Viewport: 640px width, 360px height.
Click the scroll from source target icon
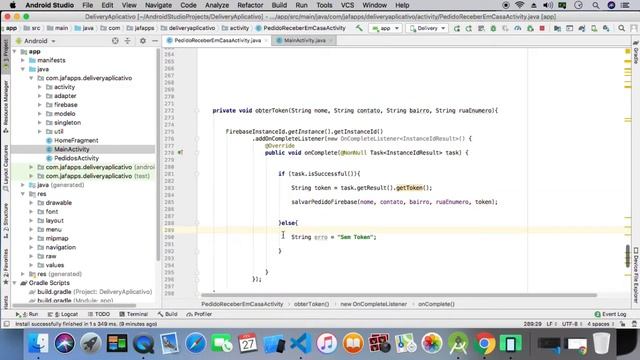click(x=115, y=41)
